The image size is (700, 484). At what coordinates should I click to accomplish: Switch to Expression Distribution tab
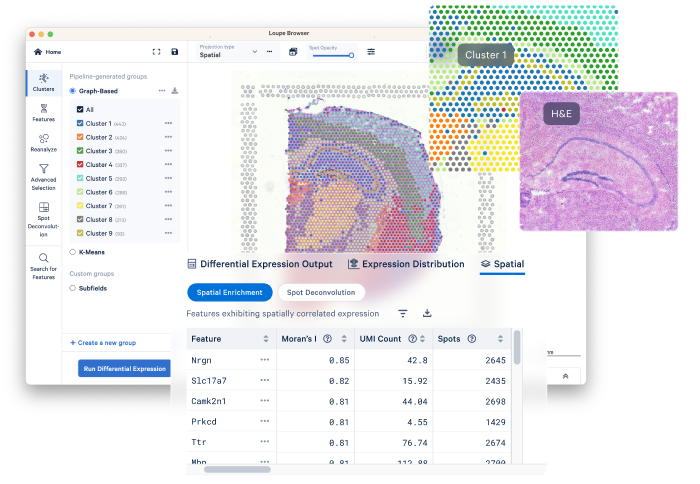[x=406, y=264]
